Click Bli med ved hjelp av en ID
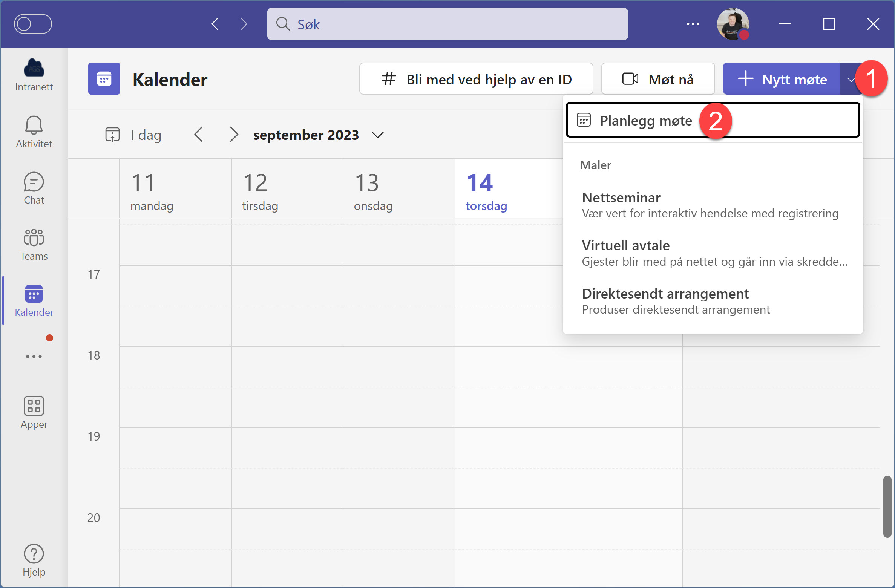Image resolution: width=895 pixels, height=588 pixels. point(476,79)
